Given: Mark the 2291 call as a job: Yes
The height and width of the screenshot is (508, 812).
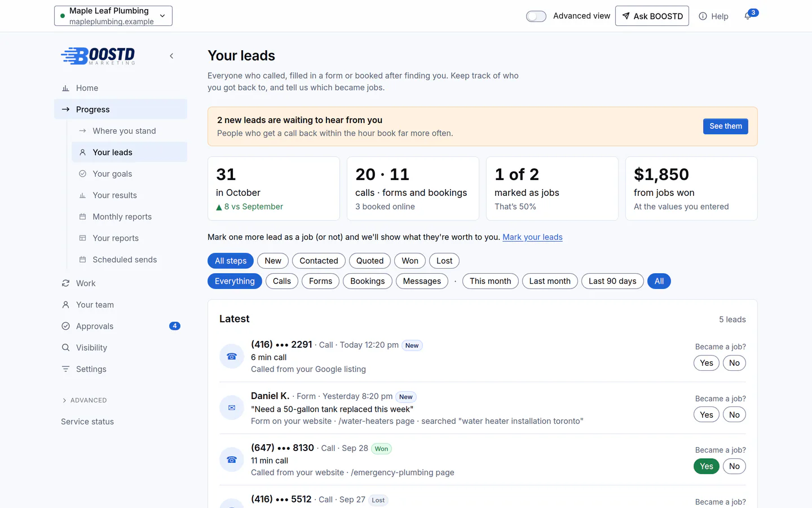Looking at the screenshot, I should click(707, 363).
